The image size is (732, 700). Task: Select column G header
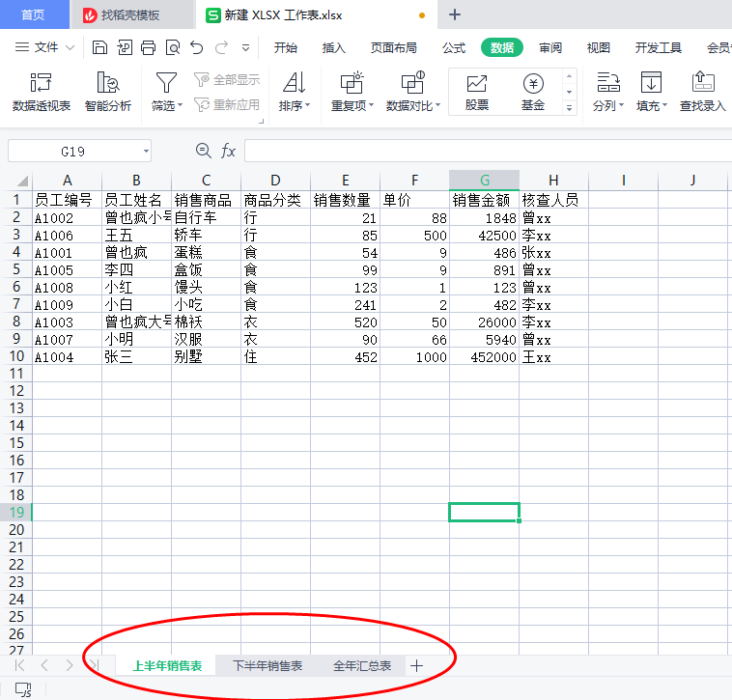[484, 181]
